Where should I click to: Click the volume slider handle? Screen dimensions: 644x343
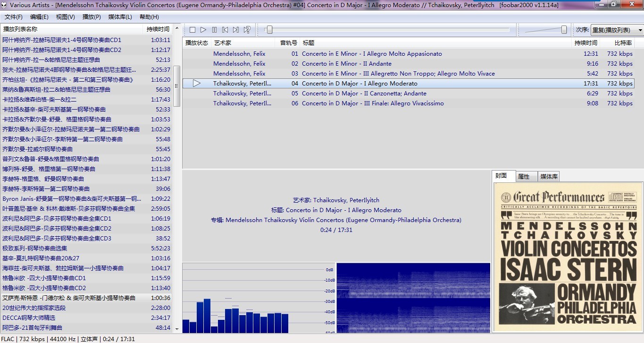click(x=564, y=30)
